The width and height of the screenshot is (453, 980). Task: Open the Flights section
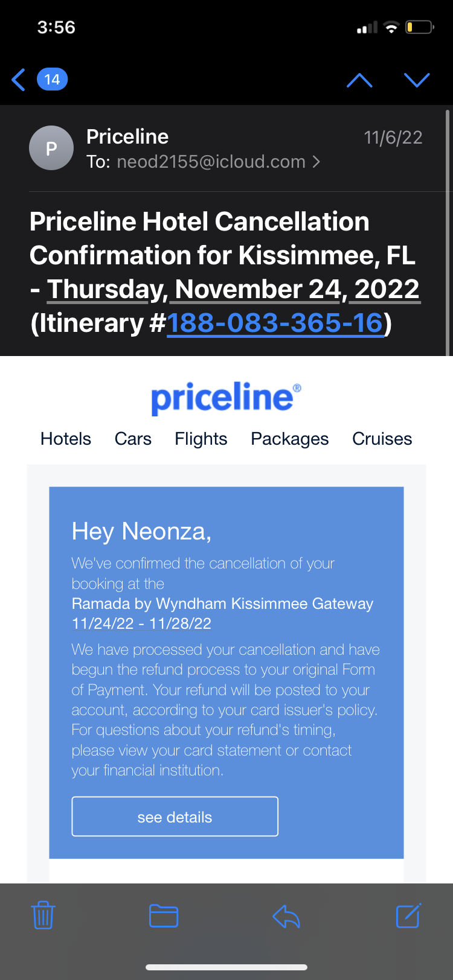click(x=201, y=439)
